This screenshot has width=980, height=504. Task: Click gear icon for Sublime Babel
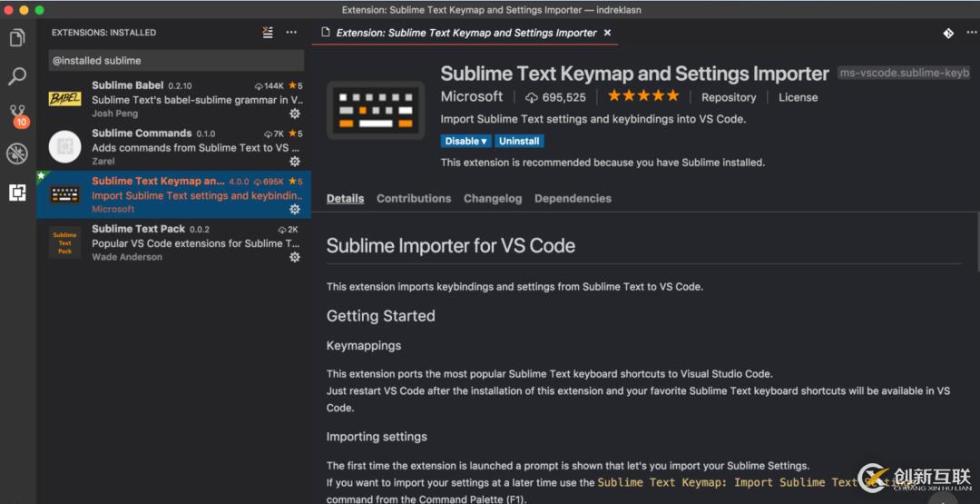tap(294, 114)
